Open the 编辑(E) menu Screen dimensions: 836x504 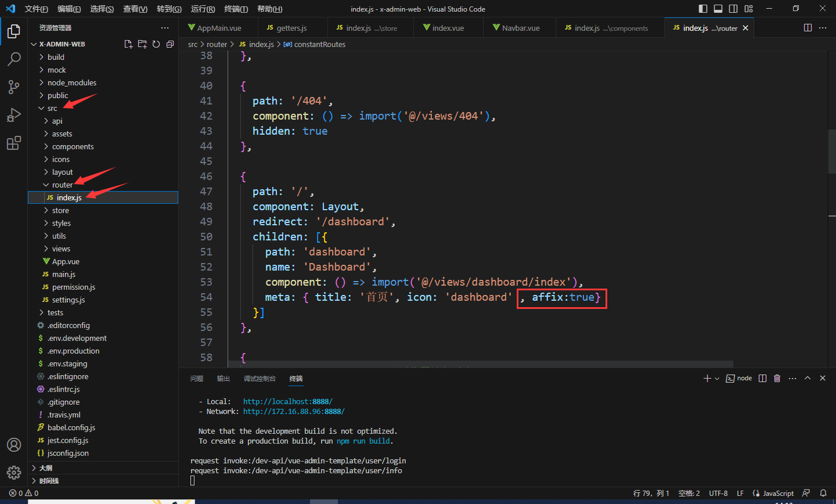pyautogui.click(x=69, y=9)
